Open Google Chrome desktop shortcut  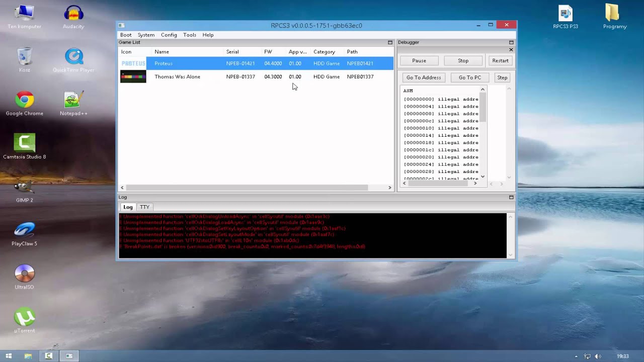pos(24,103)
